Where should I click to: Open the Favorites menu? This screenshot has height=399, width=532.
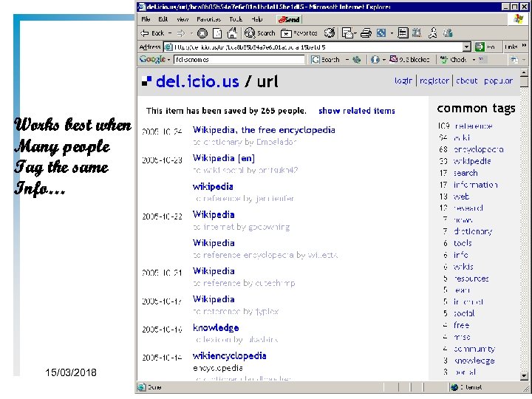(208, 19)
